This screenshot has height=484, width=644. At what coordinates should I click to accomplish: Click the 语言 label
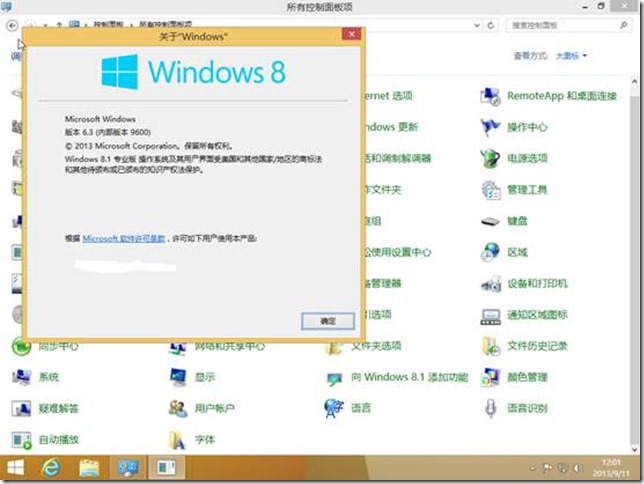(x=361, y=408)
